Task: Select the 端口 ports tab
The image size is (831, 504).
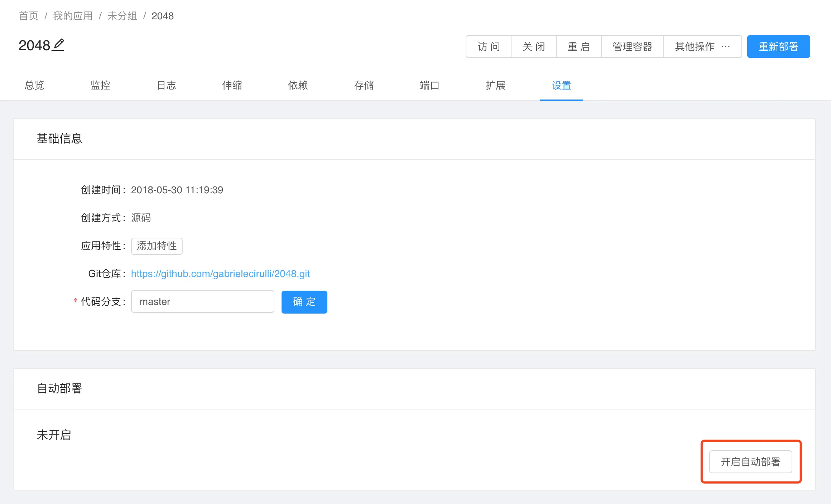Action: point(429,85)
